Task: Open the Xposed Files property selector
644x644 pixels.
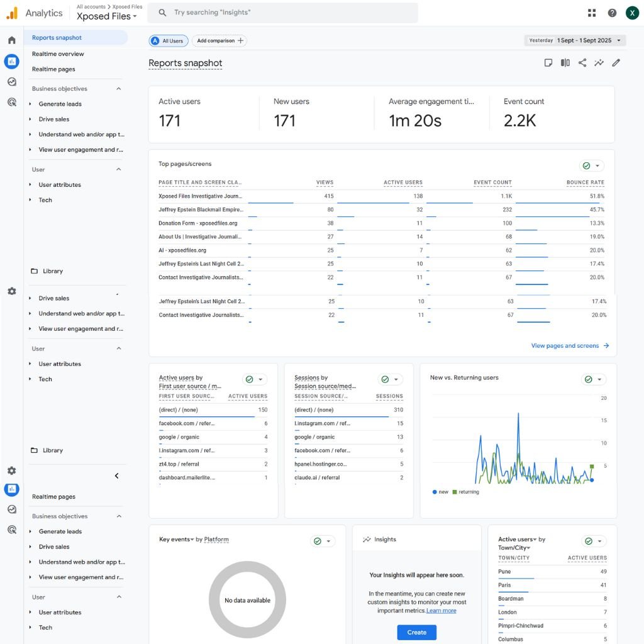Action: coord(107,16)
